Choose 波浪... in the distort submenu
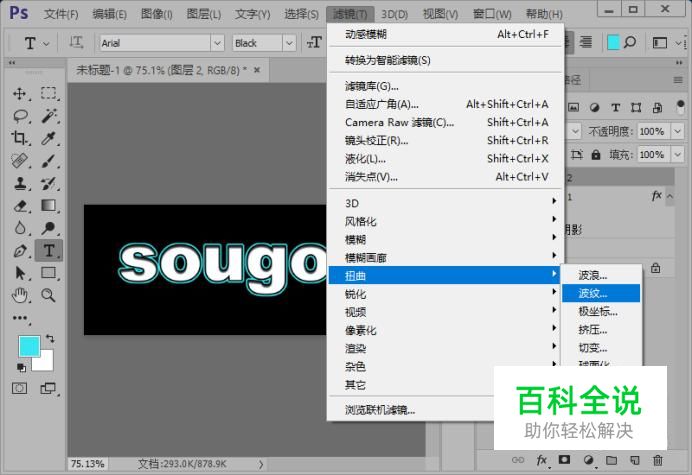Screen dimensions: 692x475 pos(601,275)
